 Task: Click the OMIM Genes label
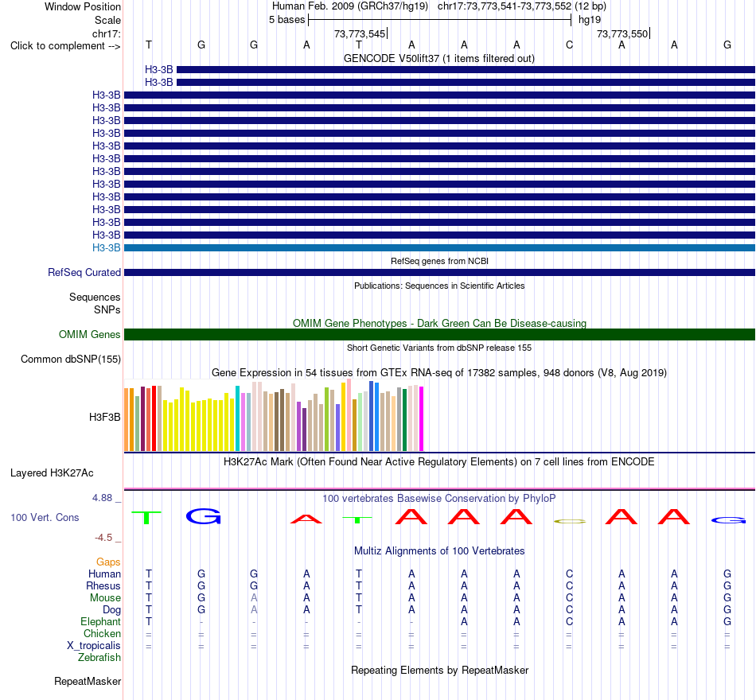click(89, 335)
